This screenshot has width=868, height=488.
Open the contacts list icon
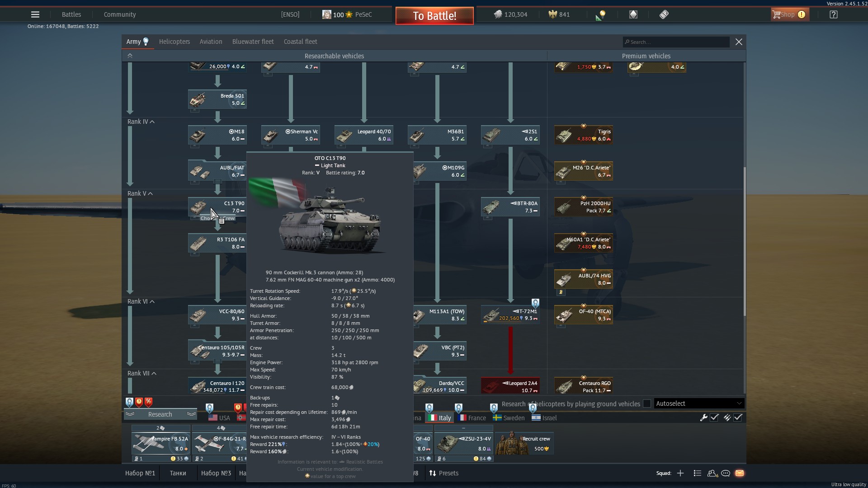698,473
